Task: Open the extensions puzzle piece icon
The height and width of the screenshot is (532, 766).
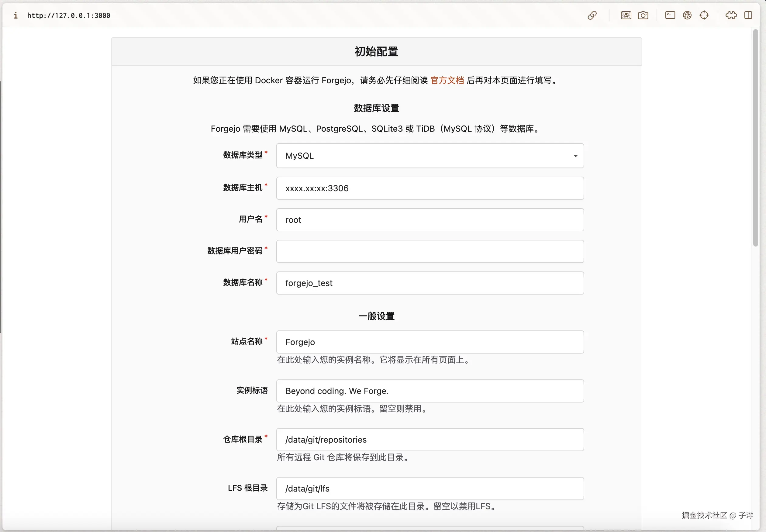Action: (x=731, y=15)
